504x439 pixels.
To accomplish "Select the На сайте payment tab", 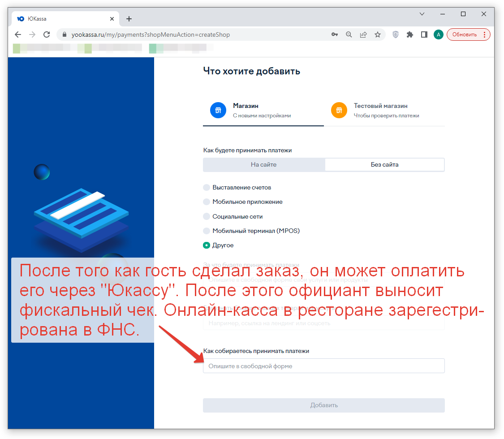I will (263, 164).
